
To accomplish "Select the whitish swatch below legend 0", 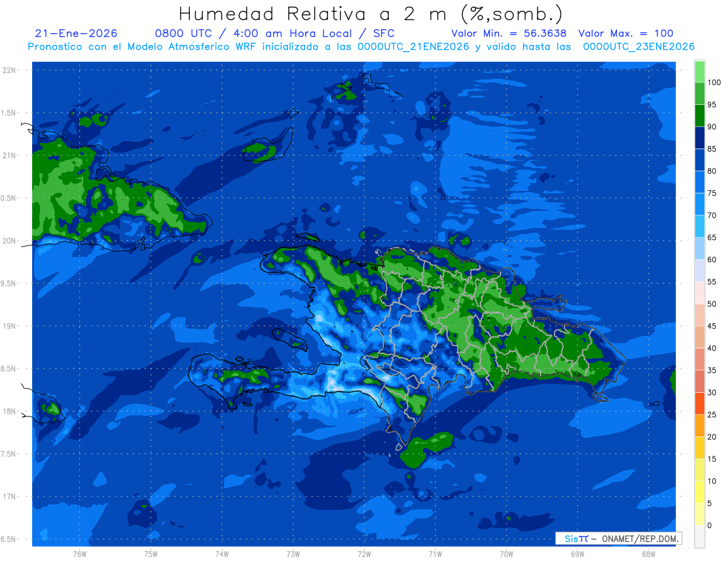I will coord(699,536).
